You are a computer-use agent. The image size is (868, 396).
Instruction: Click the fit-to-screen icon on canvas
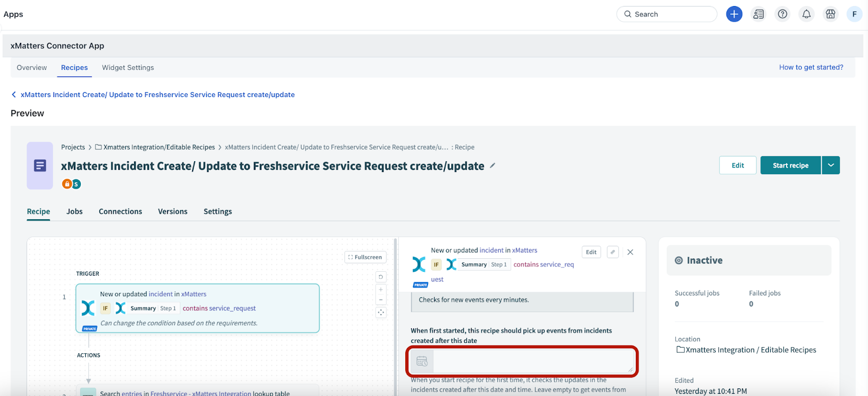pyautogui.click(x=381, y=312)
